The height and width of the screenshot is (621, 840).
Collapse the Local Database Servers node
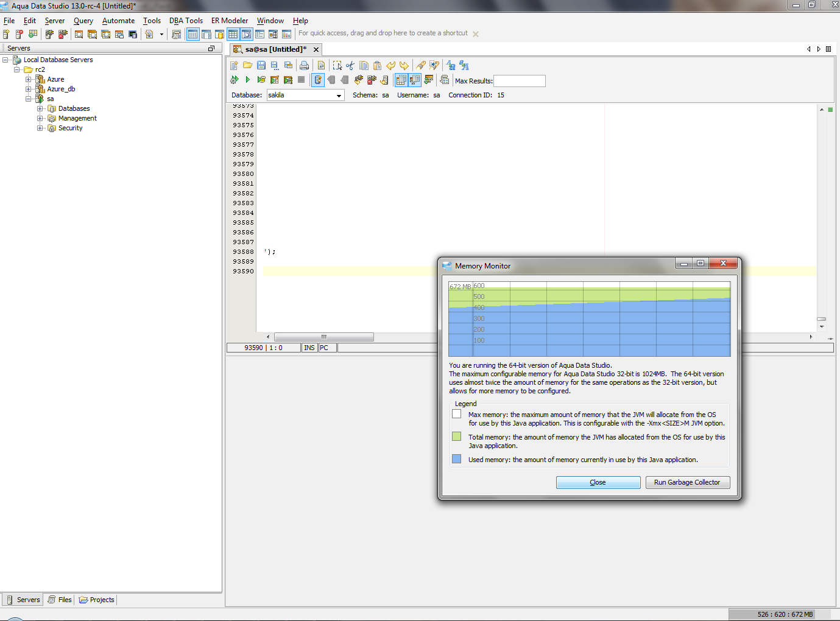5,60
